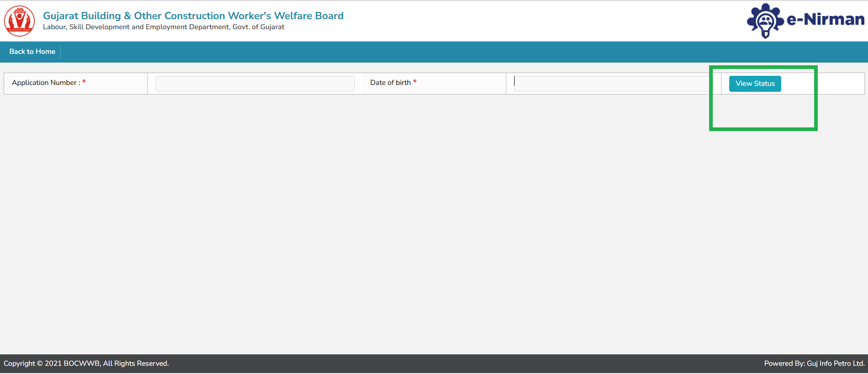Click the Copyright 2021 BOCWWB footer text
This screenshot has width=868, height=374.
[x=86, y=363]
